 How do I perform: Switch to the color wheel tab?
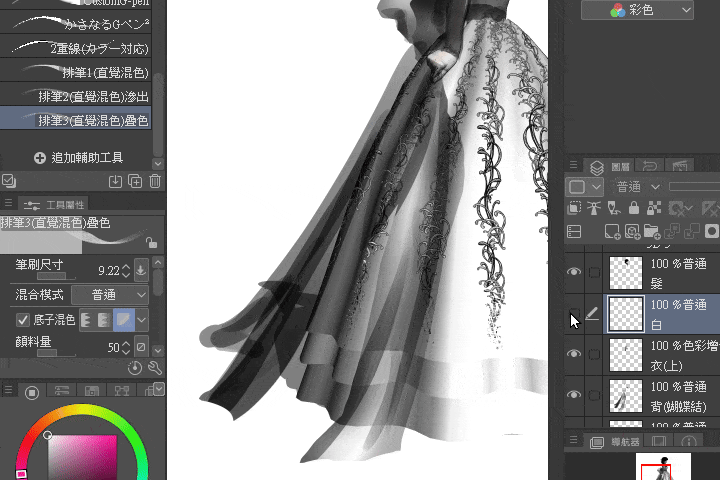click(32, 393)
